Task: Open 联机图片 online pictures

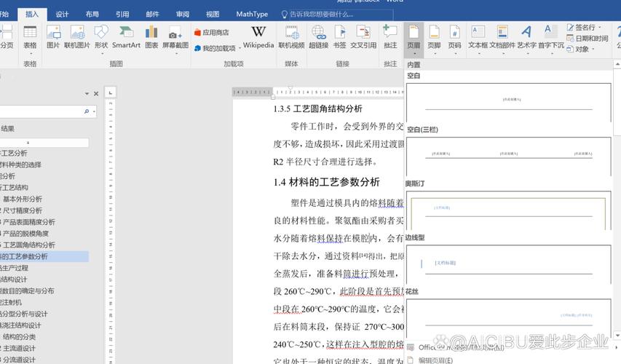Action: pos(77,37)
